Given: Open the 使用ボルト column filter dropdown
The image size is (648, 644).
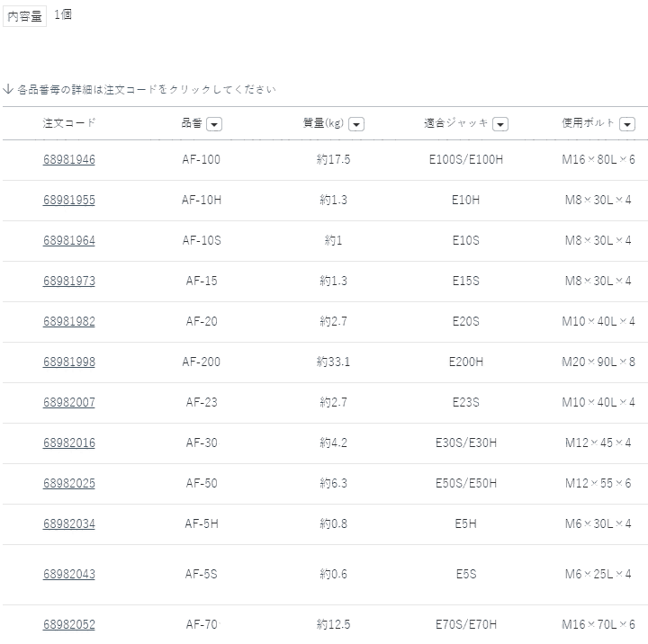Looking at the screenshot, I should click(x=626, y=124).
